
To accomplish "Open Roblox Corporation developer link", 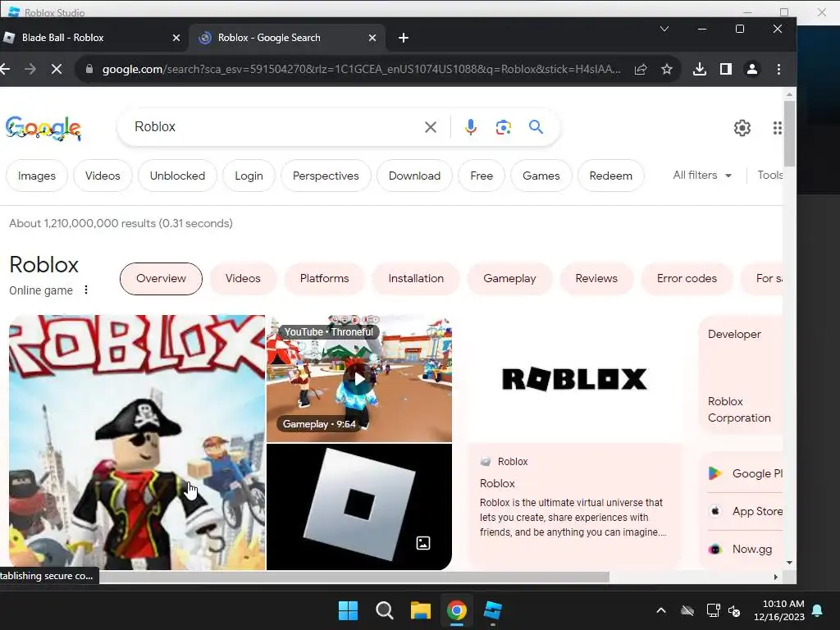I will pyautogui.click(x=739, y=409).
